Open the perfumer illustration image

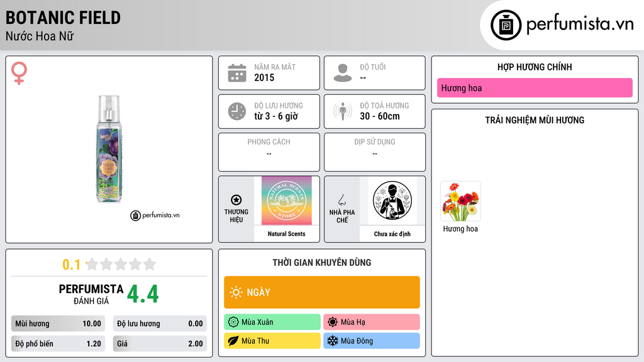(x=392, y=200)
